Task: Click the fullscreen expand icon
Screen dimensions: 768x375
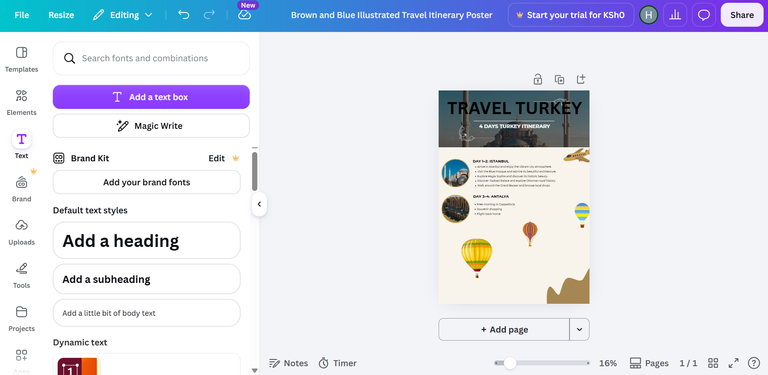Action: (x=733, y=363)
